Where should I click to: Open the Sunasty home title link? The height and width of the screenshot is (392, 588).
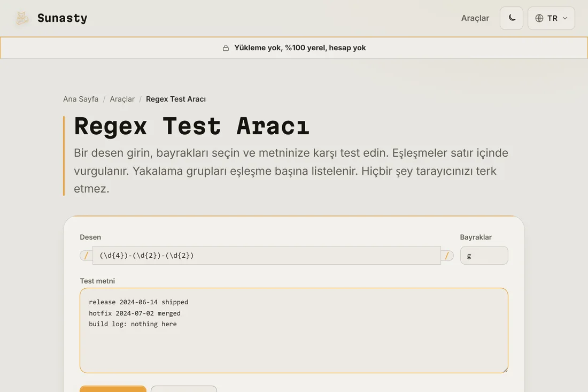click(x=62, y=18)
